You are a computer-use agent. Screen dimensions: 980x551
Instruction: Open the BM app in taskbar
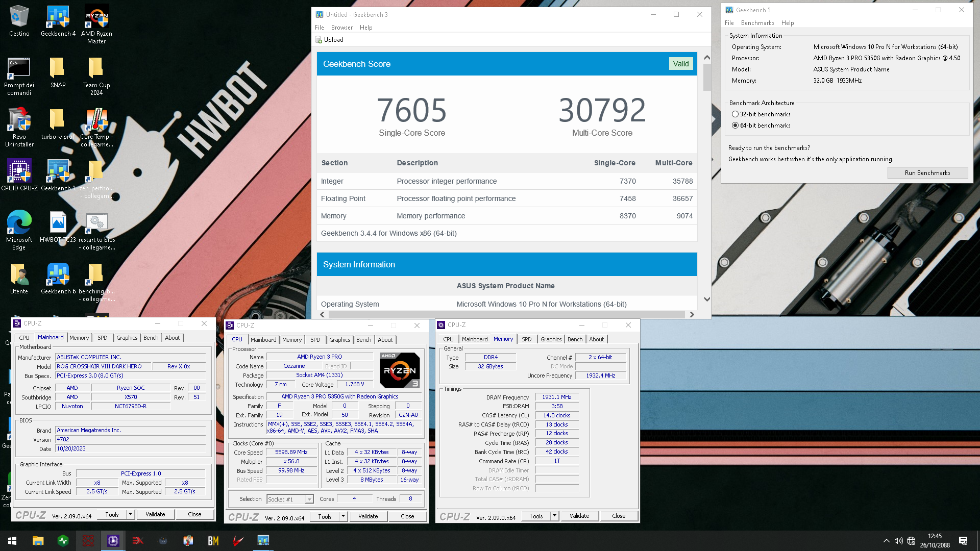pos(213,541)
